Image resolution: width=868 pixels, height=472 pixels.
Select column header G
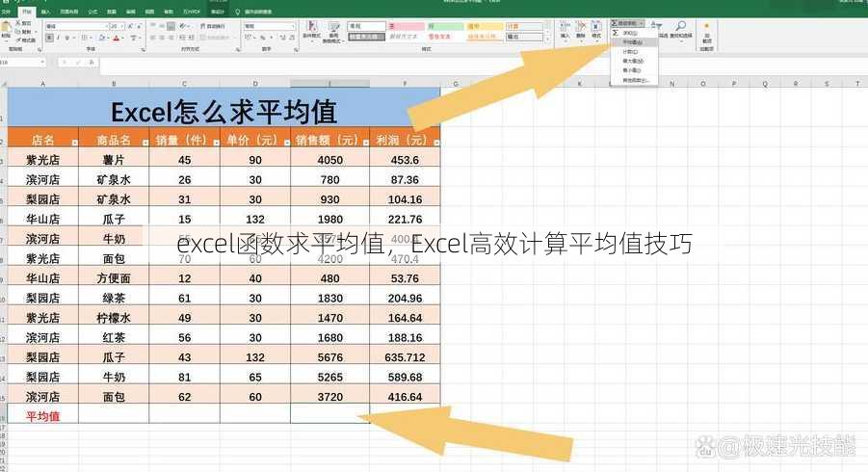point(455,84)
